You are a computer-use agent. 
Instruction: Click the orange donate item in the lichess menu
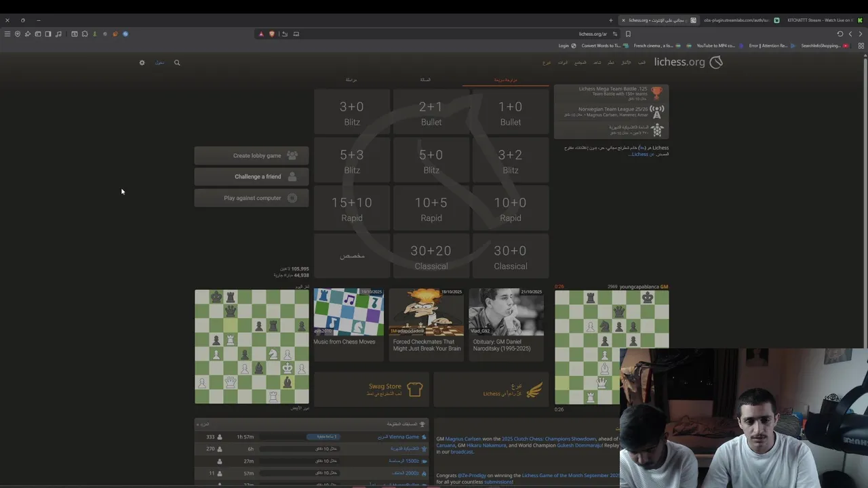point(547,62)
